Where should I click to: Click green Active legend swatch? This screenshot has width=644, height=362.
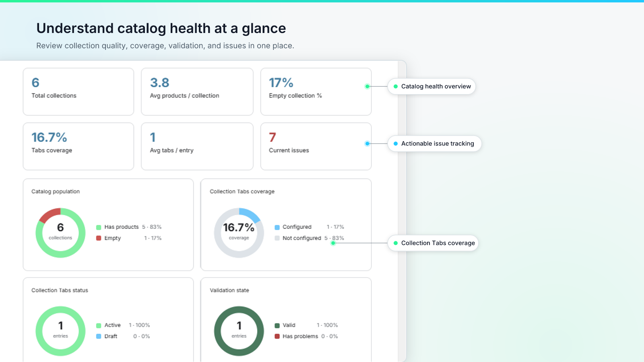99,325
